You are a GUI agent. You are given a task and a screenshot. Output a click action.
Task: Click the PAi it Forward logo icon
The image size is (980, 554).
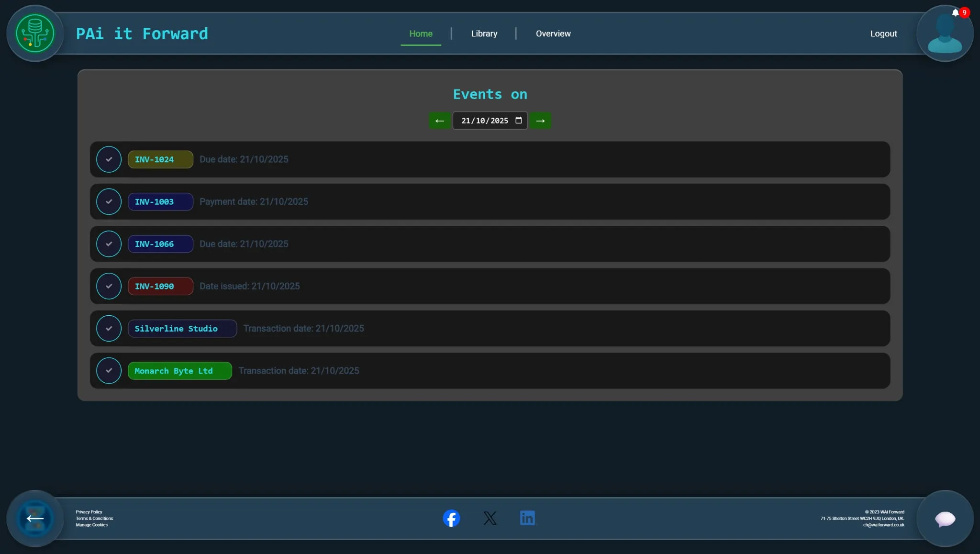coord(35,33)
